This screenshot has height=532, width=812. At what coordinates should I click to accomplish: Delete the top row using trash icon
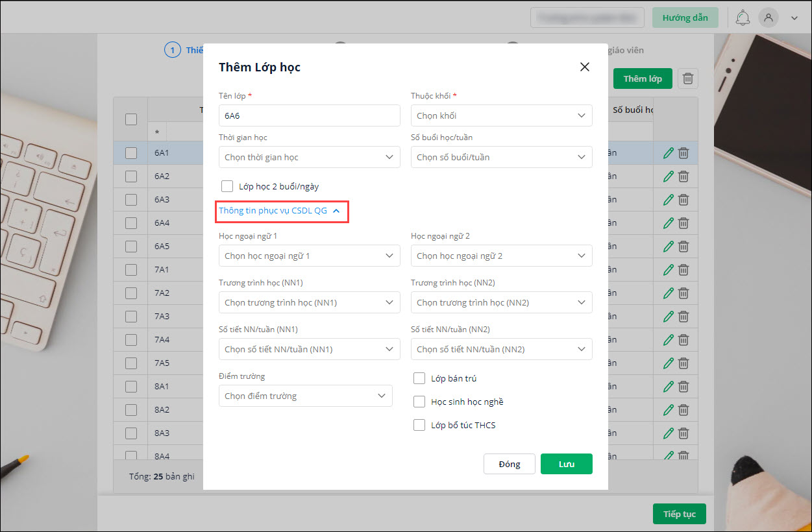pos(683,153)
